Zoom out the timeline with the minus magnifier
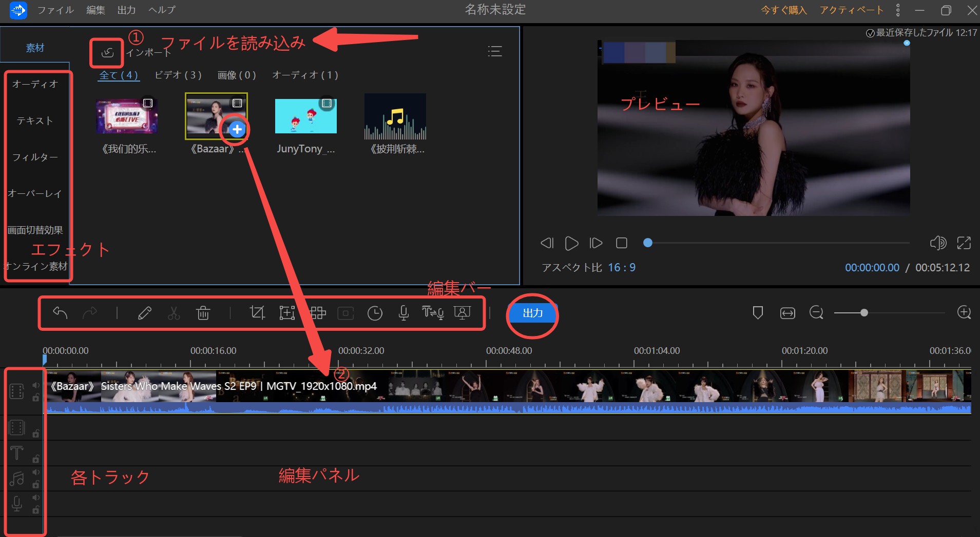Image resolution: width=980 pixels, height=537 pixels. click(x=816, y=312)
